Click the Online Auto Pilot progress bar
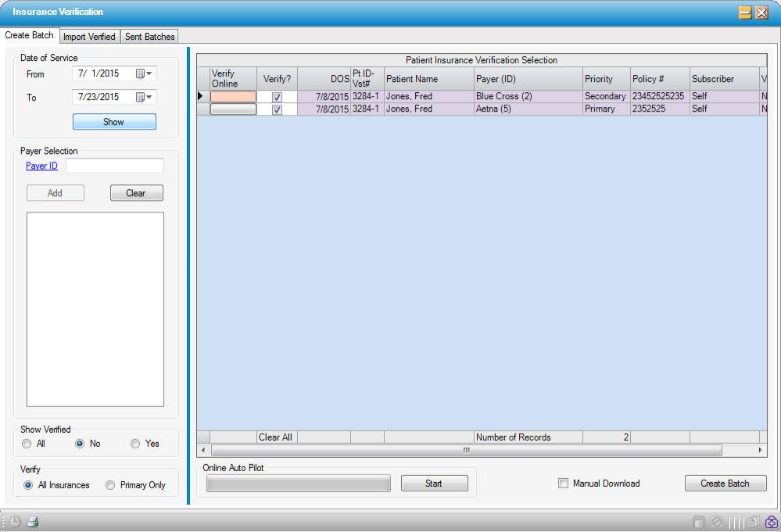781x532 pixels. [x=298, y=483]
